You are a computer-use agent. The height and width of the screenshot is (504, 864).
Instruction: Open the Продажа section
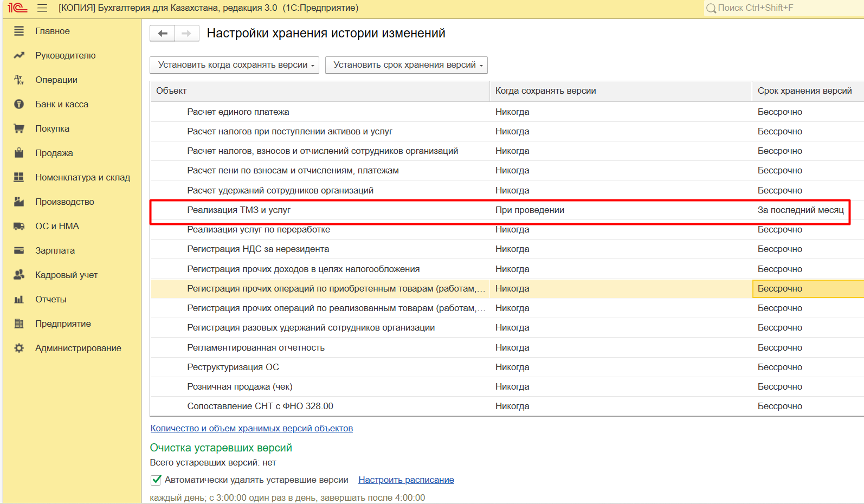(x=54, y=153)
